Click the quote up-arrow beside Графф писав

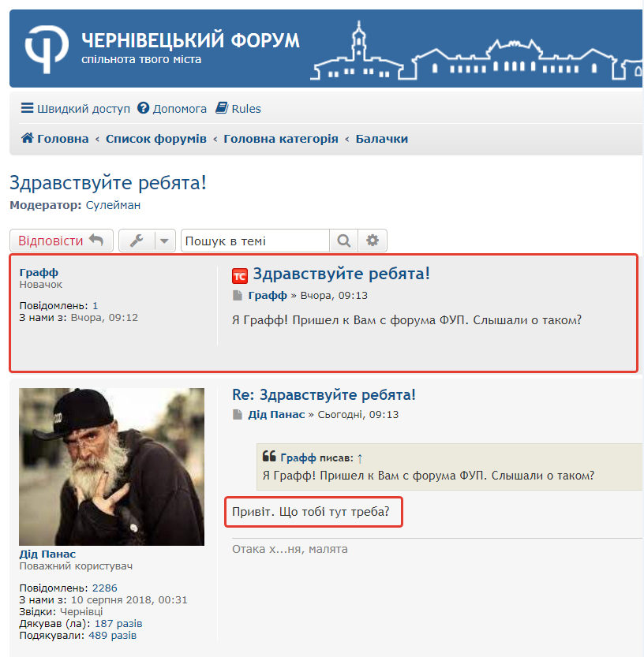coord(360,458)
